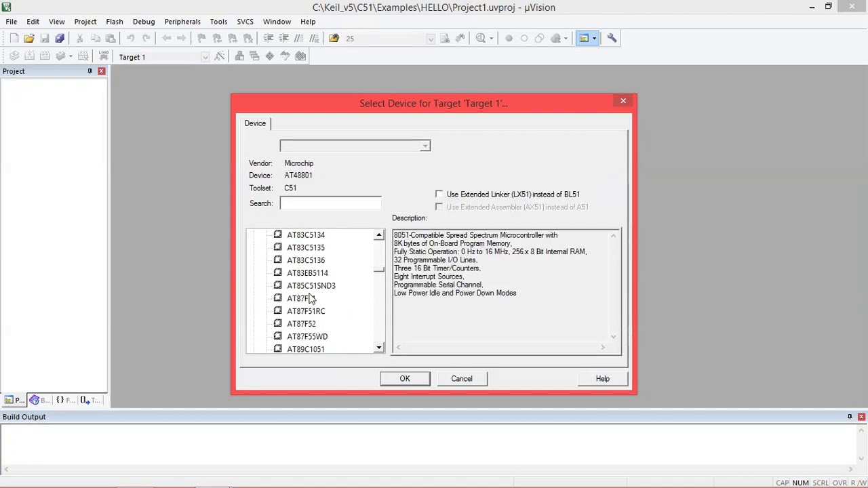868x488 pixels.
Task: Click the Download LOAD icon
Action: coord(104,56)
